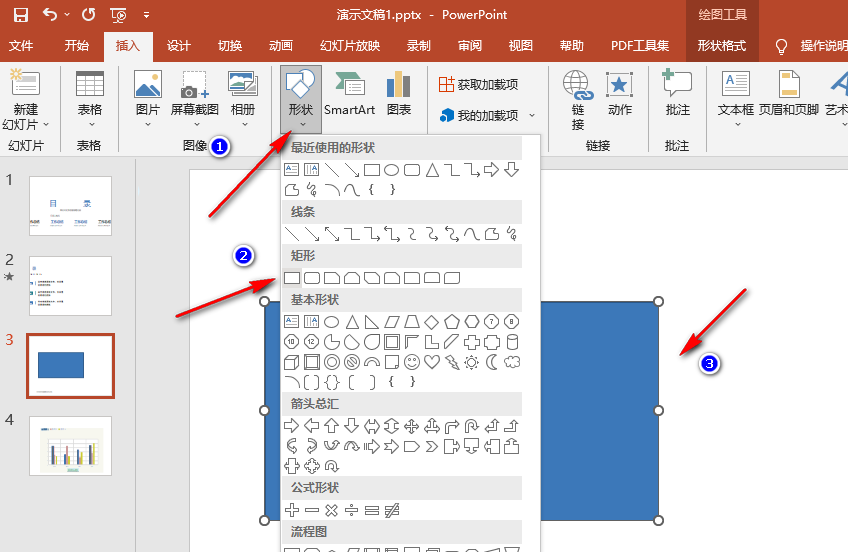Click 获取加载项 button
This screenshot has width=848, height=552.
tap(481, 84)
